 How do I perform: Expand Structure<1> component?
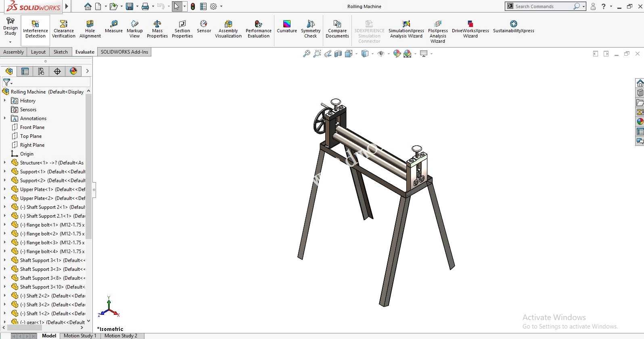click(5, 163)
